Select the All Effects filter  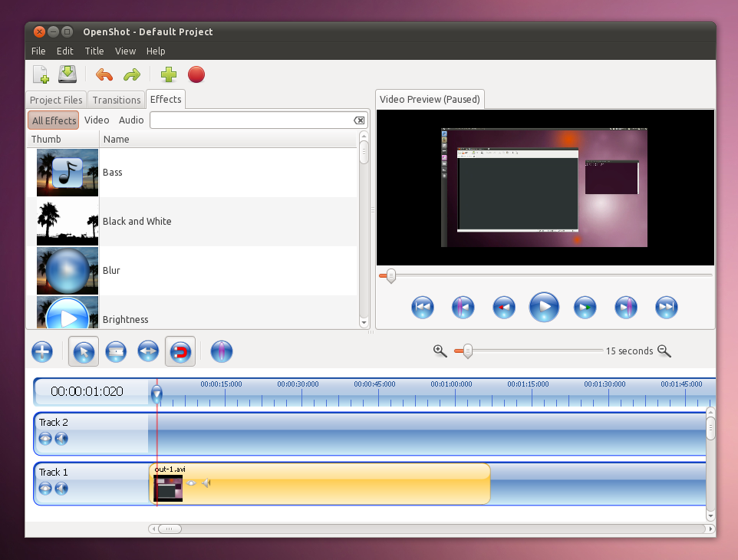tap(53, 120)
